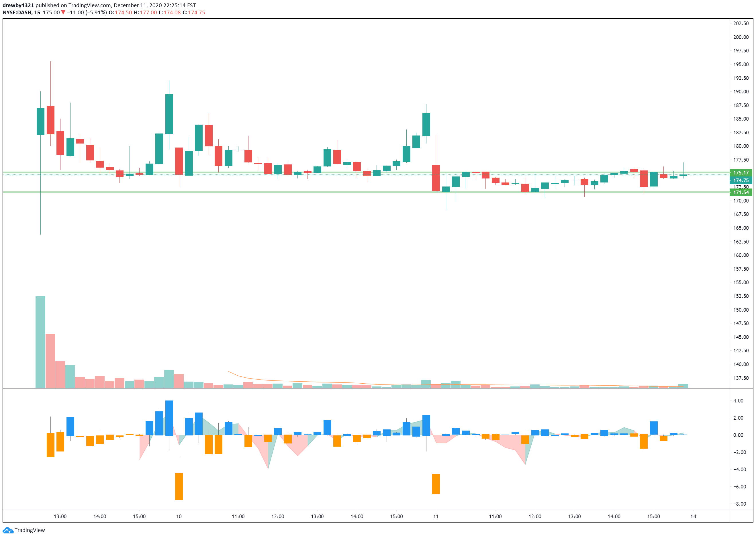The width and height of the screenshot is (756, 538).
Task: Click the date 14 time axis label
Action: pos(693,517)
